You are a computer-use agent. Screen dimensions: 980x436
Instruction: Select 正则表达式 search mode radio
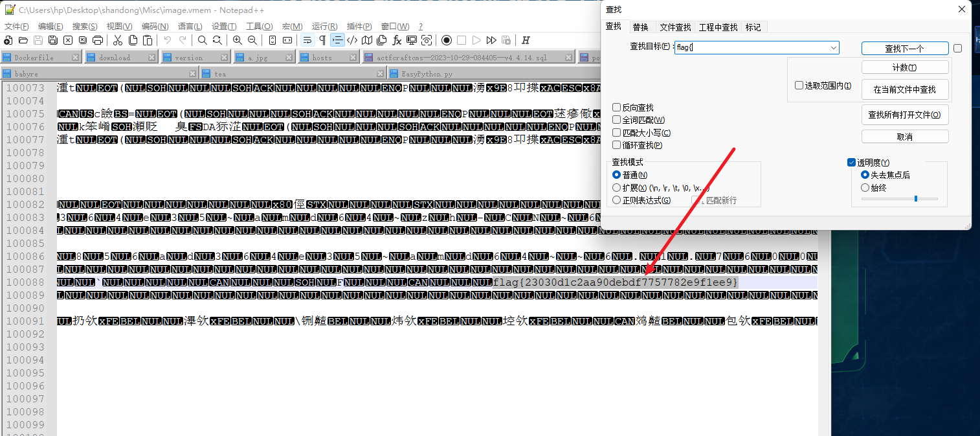click(x=617, y=200)
